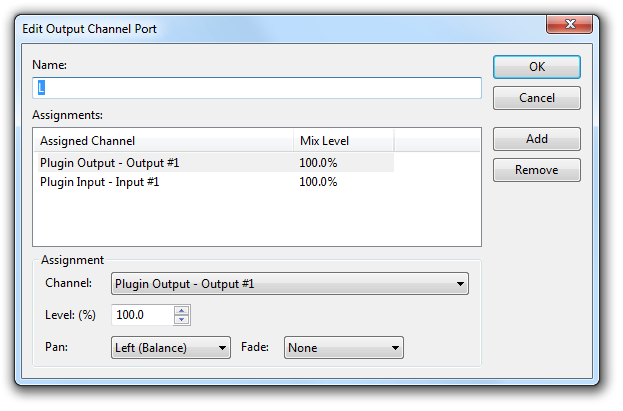
Task: Click the 100.0% mix level for Plugin Input
Action: pyautogui.click(x=318, y=182)
